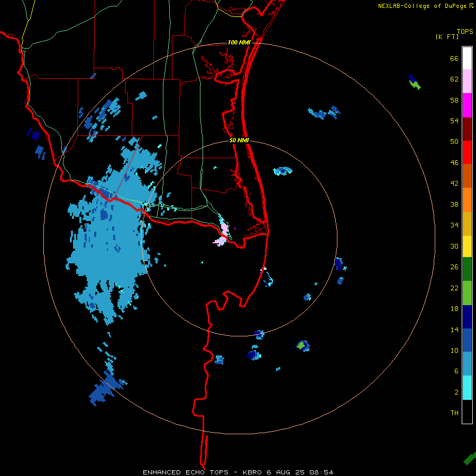Click the [K FT] units label
The height and width of the screenshot is (476, 476).
point(447,36)
